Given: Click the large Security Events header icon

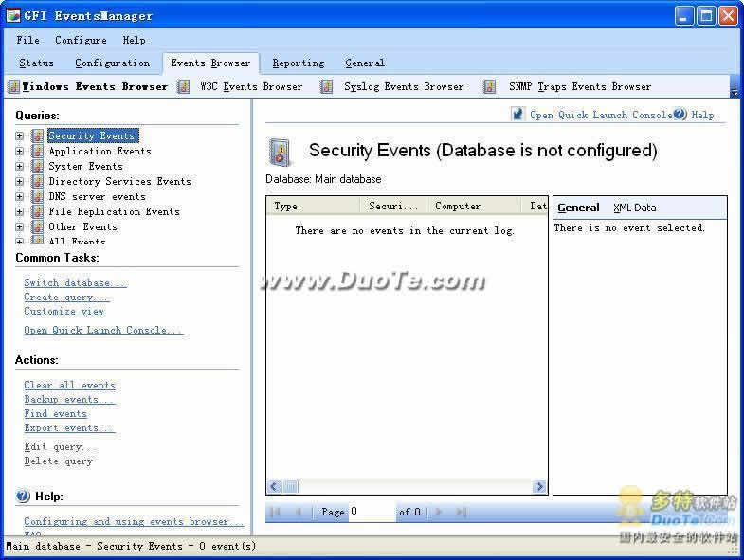Looking at the screenshot, I should tap(279, 152).
